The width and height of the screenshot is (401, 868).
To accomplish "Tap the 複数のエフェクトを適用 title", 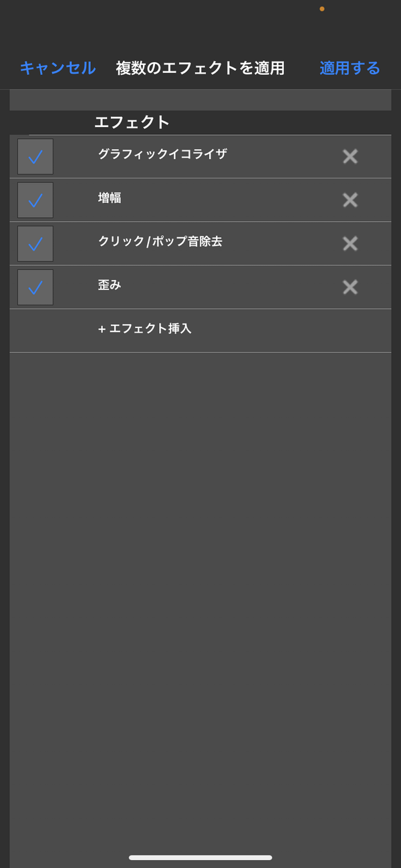I will point(200,68).
